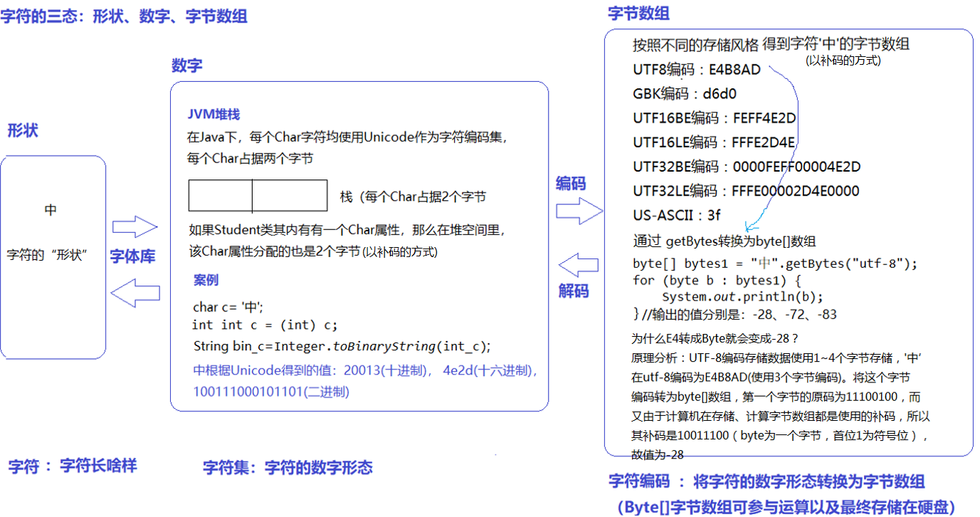Click the UTF32BE编码 line

click(x=747, y=167)
